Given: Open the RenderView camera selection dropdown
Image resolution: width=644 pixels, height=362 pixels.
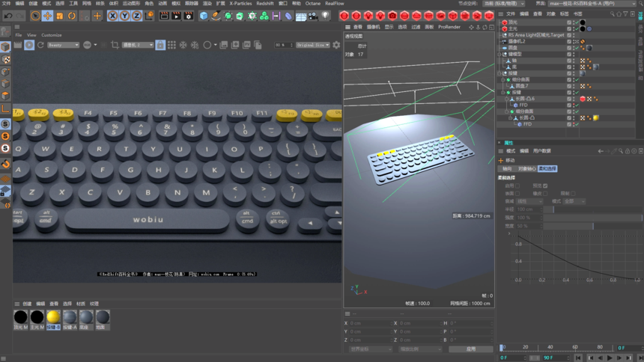Looking at the screenshot, I should tap(138, 45).
